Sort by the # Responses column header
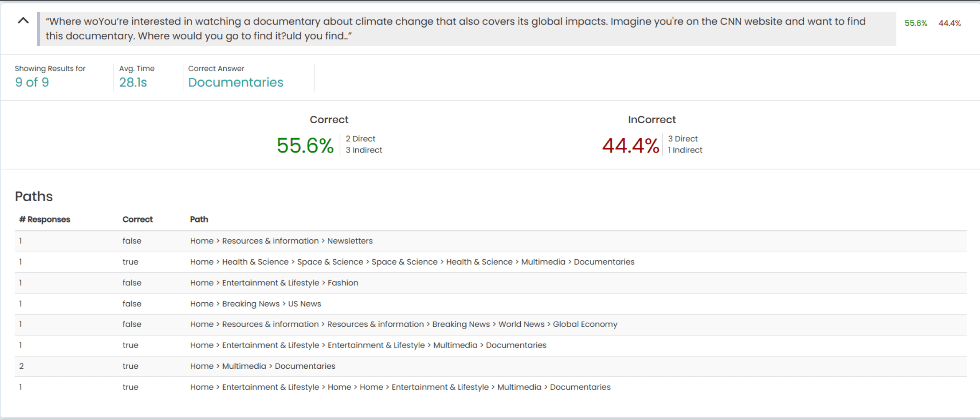Screen dimensions: 980x419 click(x=45, y=219)
